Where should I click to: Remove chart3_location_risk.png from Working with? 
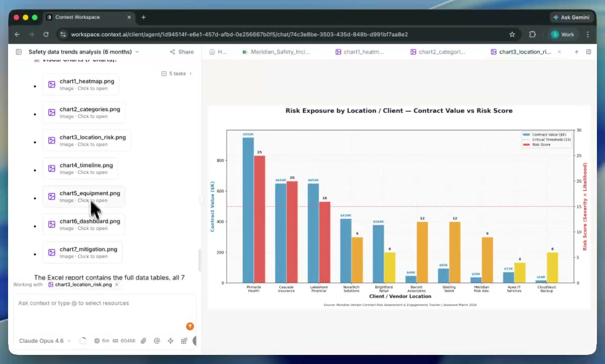[x=117, y=285]
